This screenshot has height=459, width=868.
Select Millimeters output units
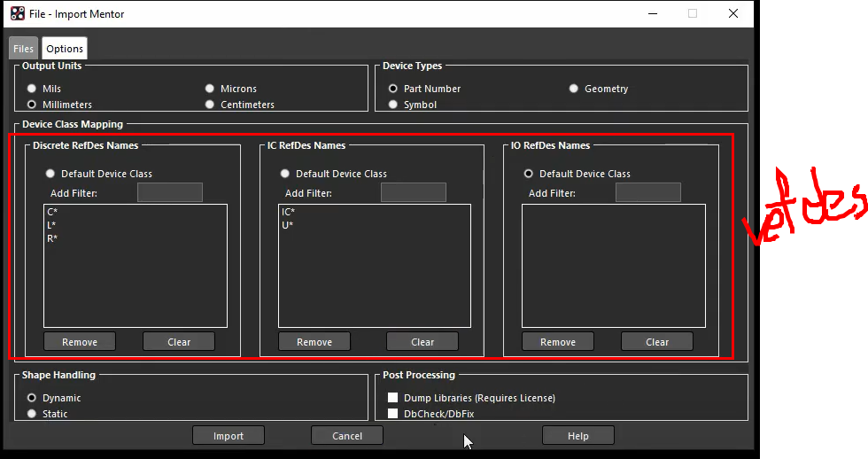32,105
